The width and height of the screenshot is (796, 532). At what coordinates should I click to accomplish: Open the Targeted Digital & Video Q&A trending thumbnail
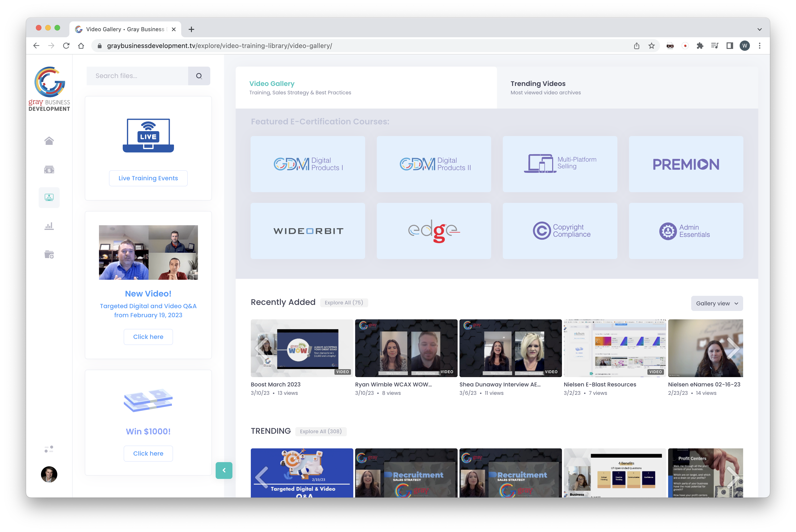302,473
